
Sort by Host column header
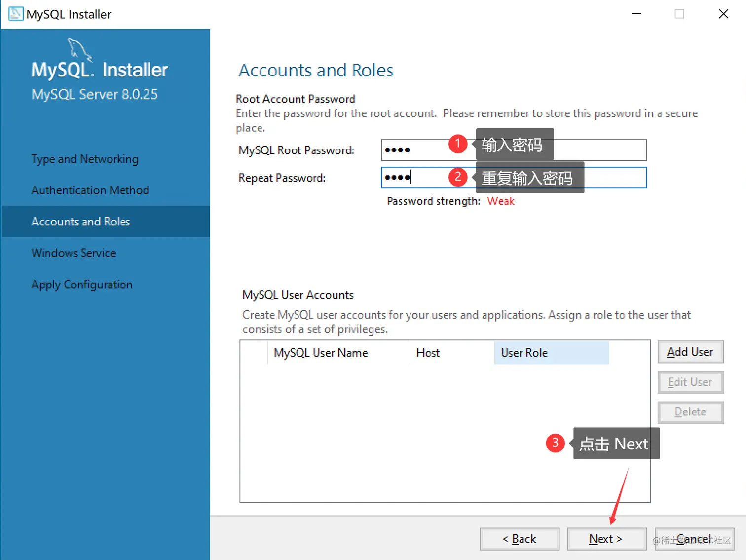coord(452,353)
